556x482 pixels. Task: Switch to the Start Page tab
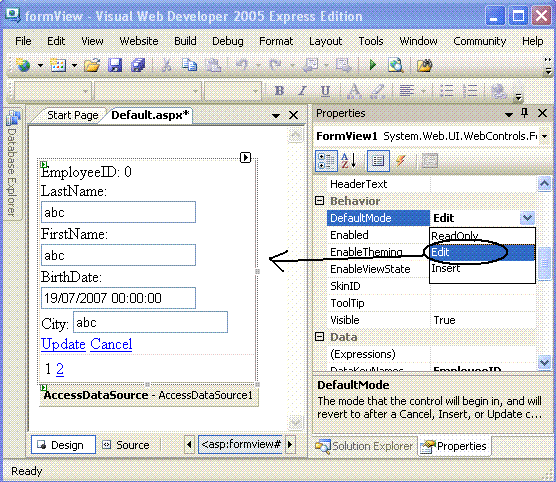coord(73,115)
